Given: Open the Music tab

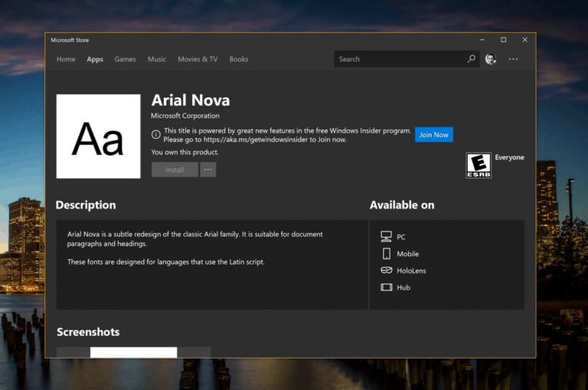Looking at the screenshot, I should point(157,59).
